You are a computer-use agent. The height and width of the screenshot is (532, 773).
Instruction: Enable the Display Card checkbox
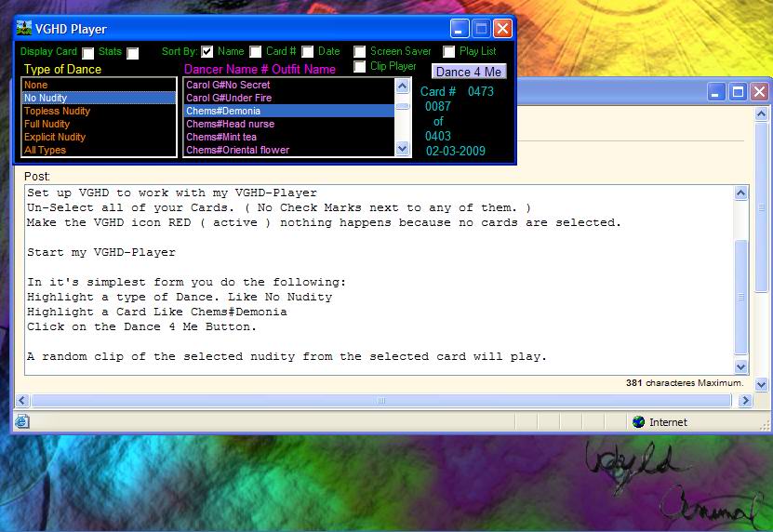pyautogui.click(x=88, y=53)
